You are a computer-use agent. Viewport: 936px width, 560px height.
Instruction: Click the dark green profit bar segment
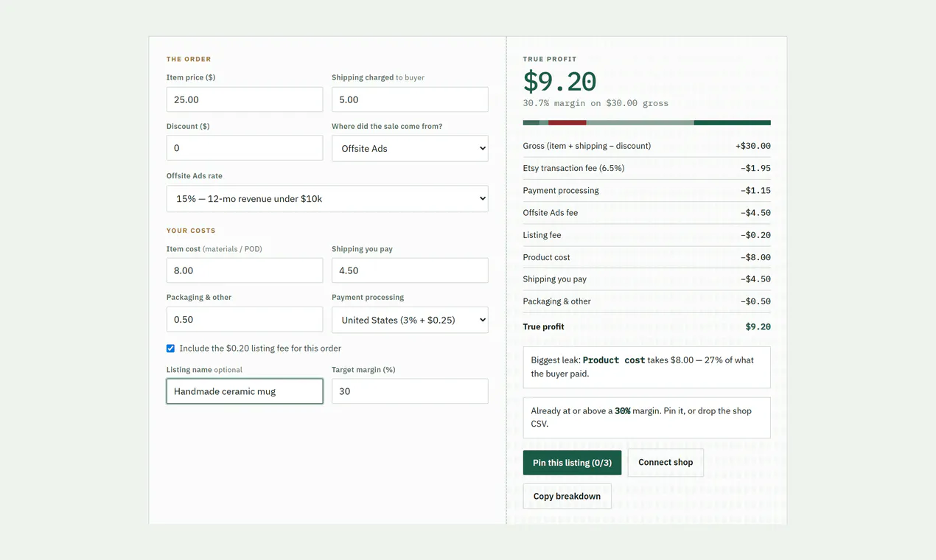tap(732, 122)
